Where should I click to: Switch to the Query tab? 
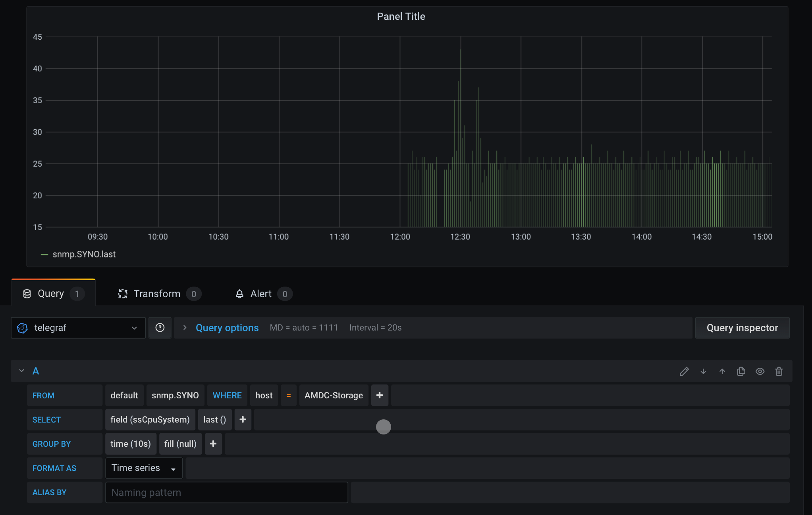click(x=53, y=293)
